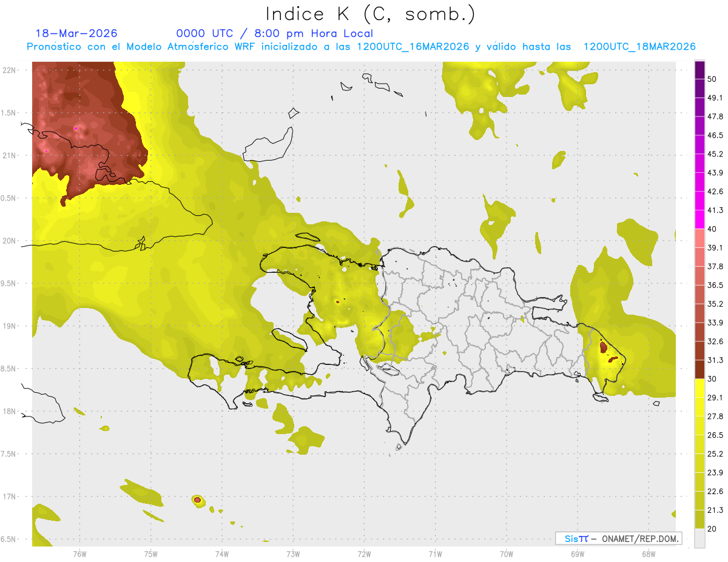This screenshot has width=728, height=562.
Task: Click the legend value 50
Action: [712, 79]
